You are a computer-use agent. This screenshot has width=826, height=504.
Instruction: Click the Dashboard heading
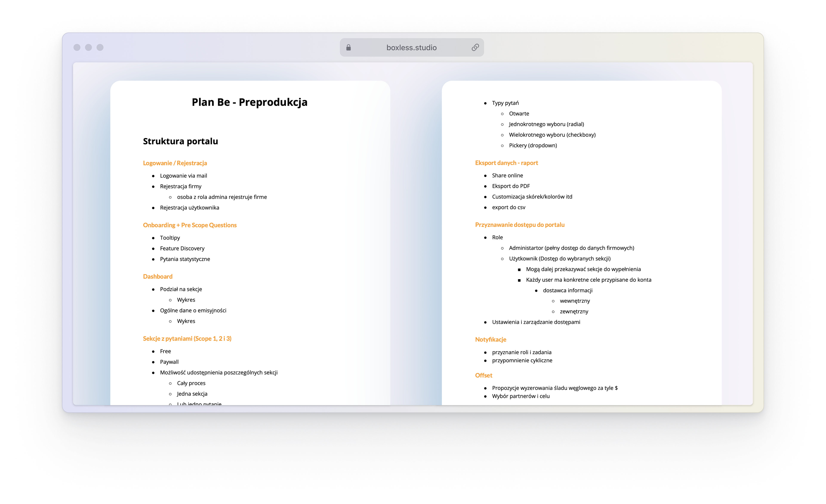pos(157,277)
